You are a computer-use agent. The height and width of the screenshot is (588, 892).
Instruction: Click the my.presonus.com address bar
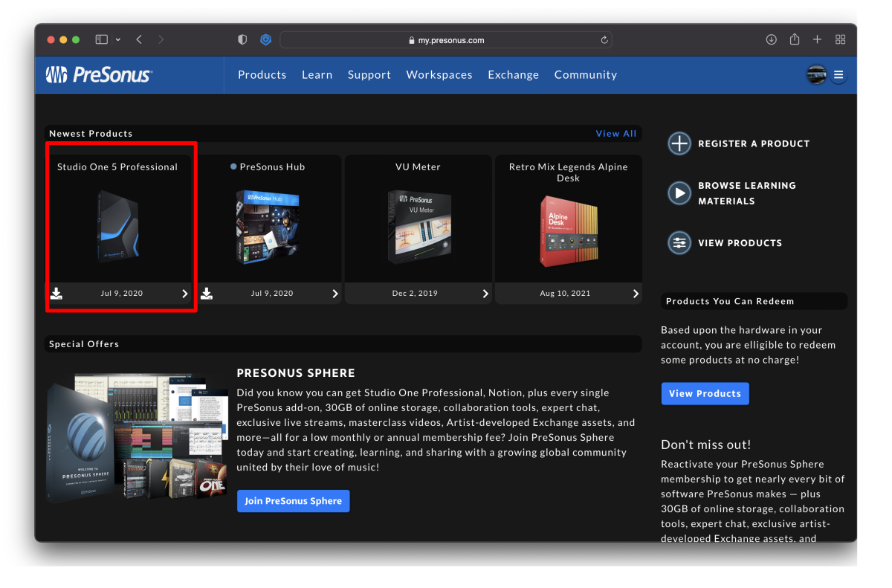click(446, 40)
